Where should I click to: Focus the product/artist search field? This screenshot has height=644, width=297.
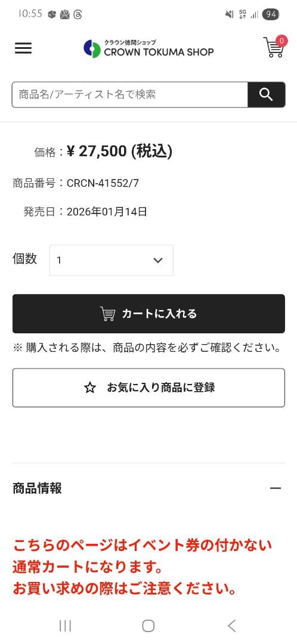(130, 94)
